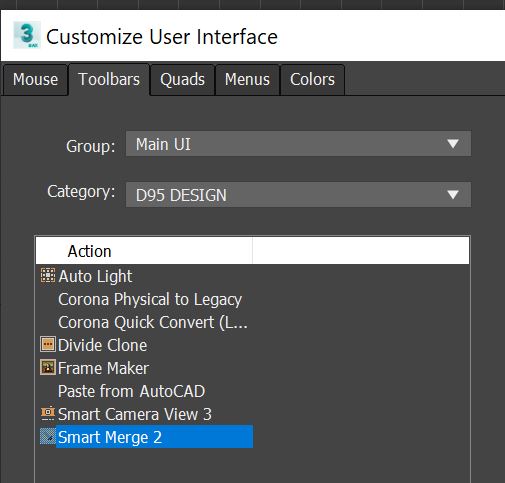Click the Smart Merge 2 icon
505x483 pixels.
(48, 436)
